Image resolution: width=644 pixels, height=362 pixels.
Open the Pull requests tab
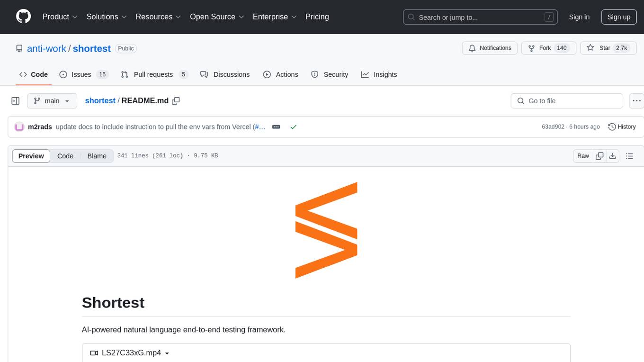(x=154, y=74)
